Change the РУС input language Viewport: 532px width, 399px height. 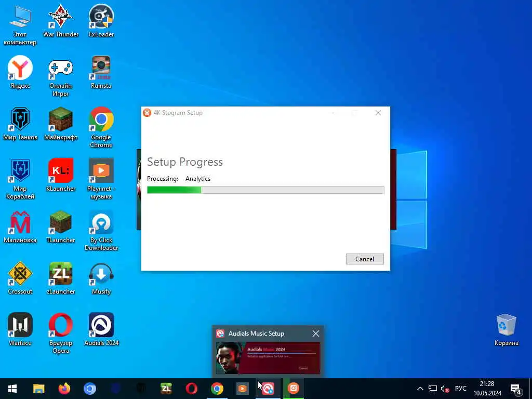tap(460, 389)
